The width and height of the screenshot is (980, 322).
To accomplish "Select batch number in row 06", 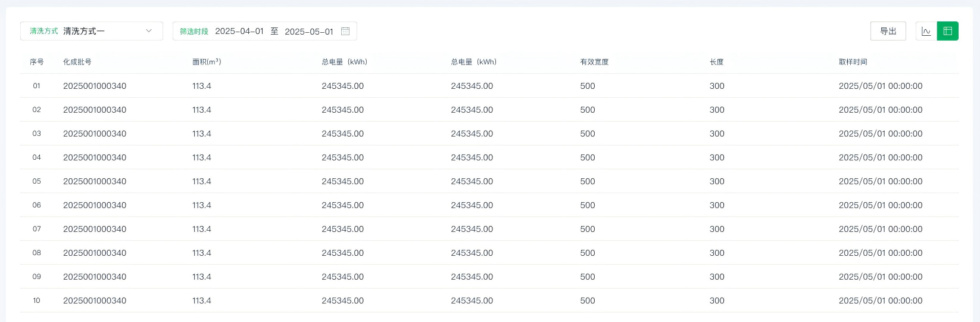I will click(95, 205).
